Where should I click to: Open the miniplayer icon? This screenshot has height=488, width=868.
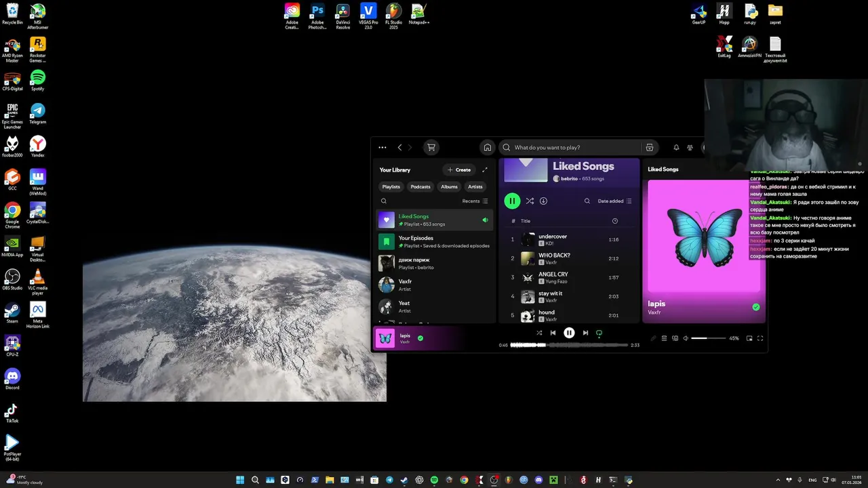(x=749, y=338)
